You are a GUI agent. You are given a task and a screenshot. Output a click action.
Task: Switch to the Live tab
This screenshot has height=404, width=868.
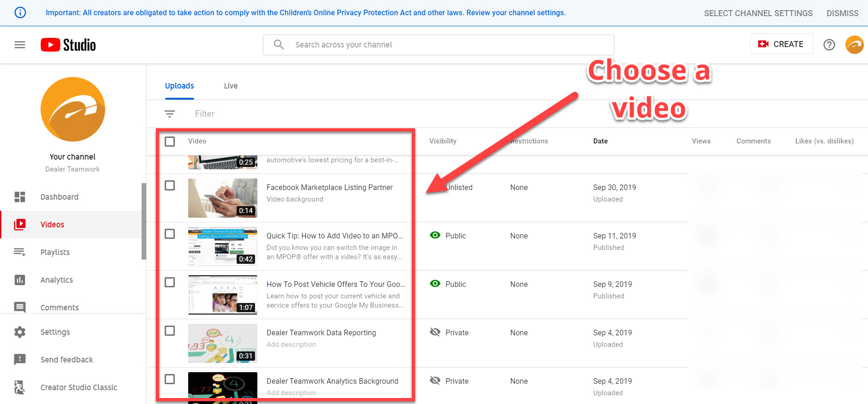click(x=231, y=86)
